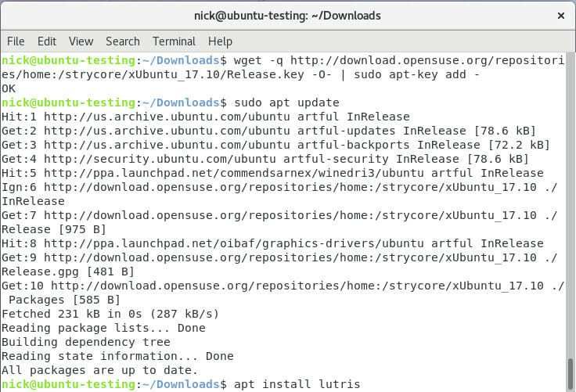Open the Help menu
The image size is (576, 392).
[x=220, y=41]
